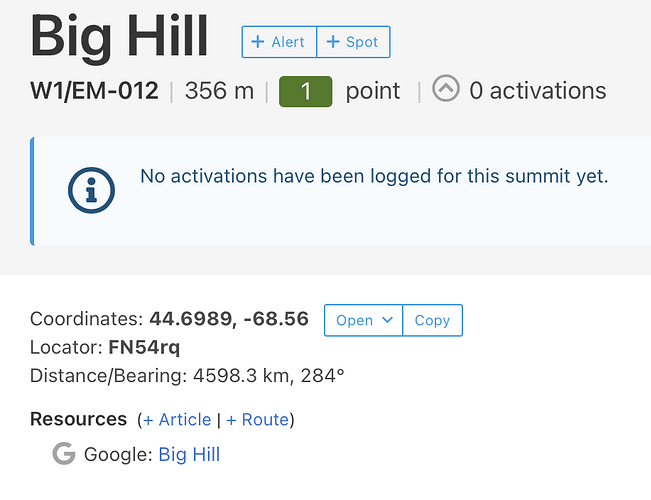Expand the Open coordinates dropdown
The image size is (651, 500).
pyautogui.click(x=363, y=320)
